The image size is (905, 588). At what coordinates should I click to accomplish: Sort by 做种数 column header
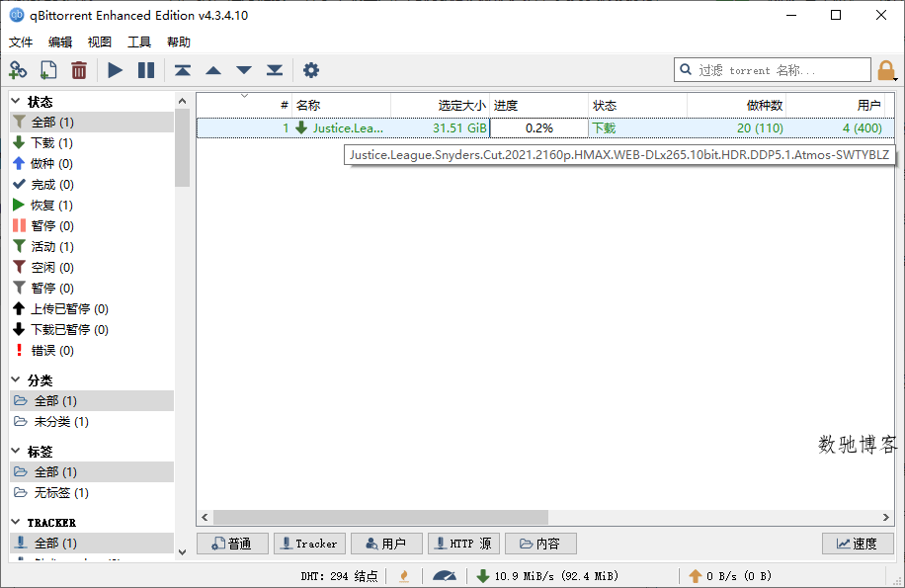pyautogui.click(x=736, y=105)
